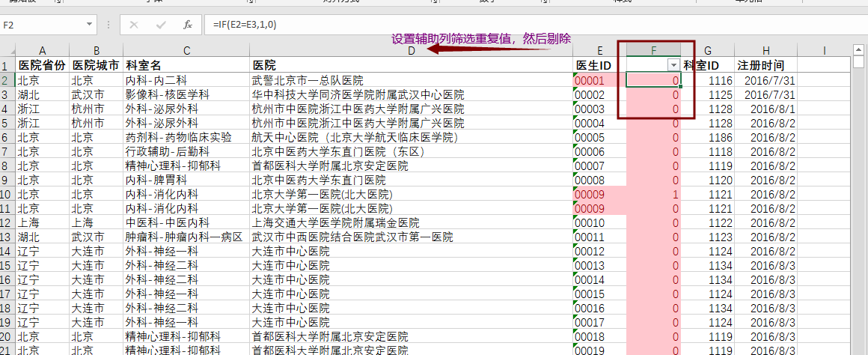The height and width of the screenshot is (355, 868).
Task: Select column C header
Action: click(187, 50)
